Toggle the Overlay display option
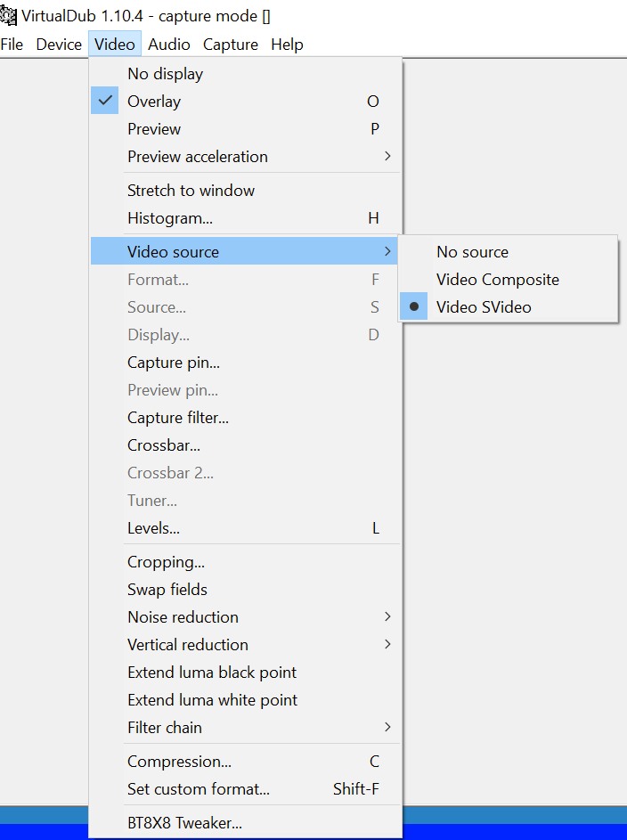Image resolution: width=627 pixels, height=840 pixels. tap(154, 102)
